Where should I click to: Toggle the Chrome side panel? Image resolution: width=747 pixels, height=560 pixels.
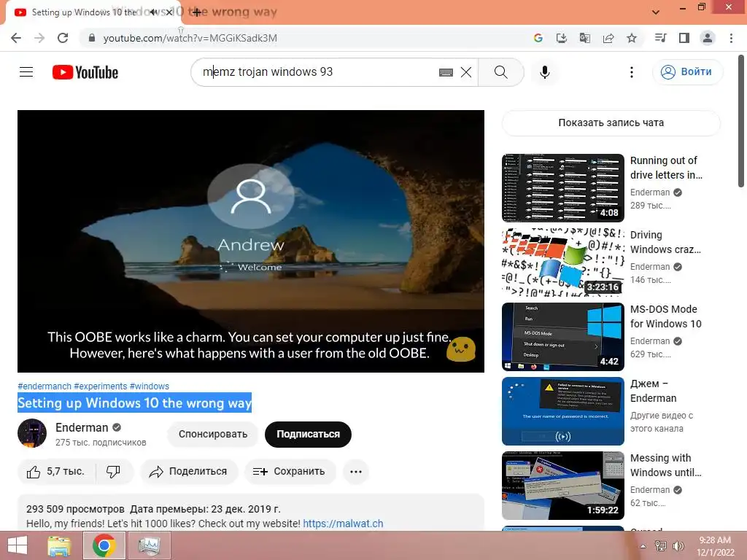(684, 38)
